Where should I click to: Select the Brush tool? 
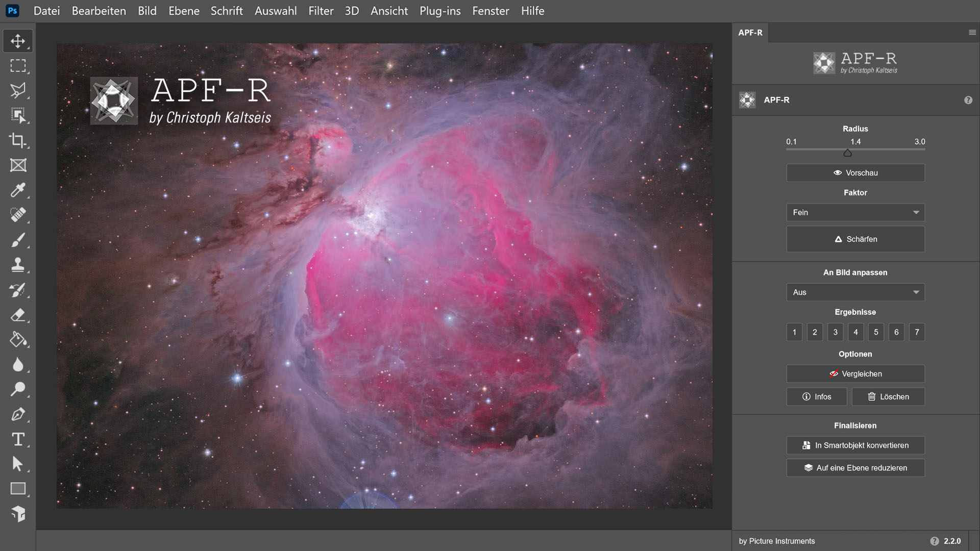pyautogui.click(x=18, y=240)
